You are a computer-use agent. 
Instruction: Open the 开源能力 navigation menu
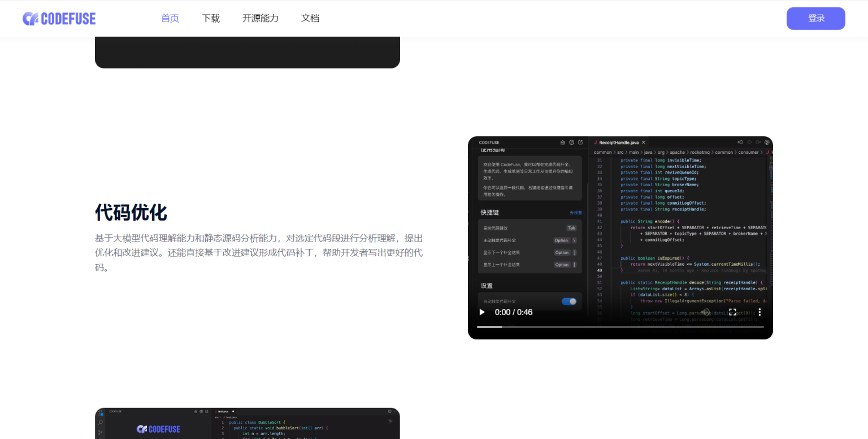point(261,18)
